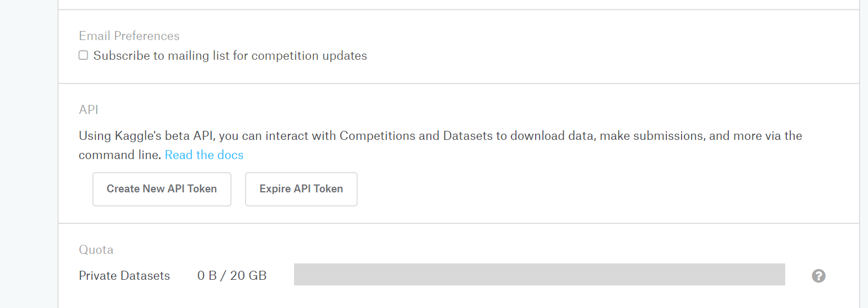
Task: Select the Quota section heading
Action: click(x=96, y=250)
